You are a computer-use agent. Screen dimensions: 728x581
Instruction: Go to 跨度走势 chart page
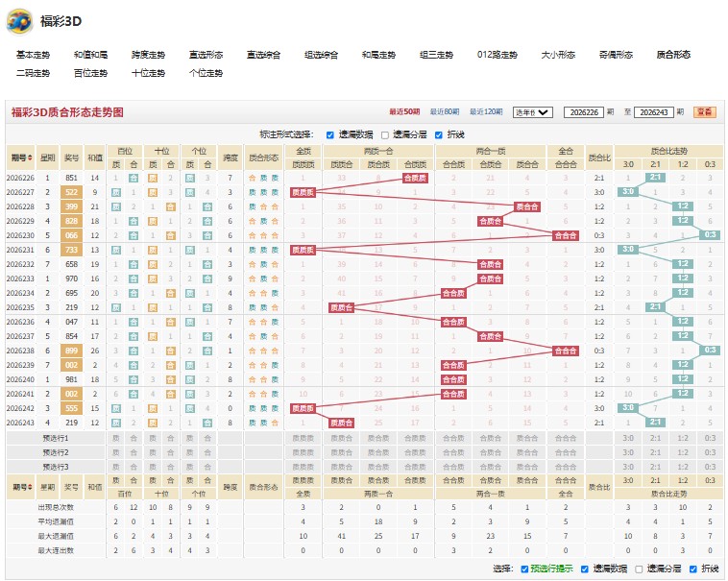point(148,55)
